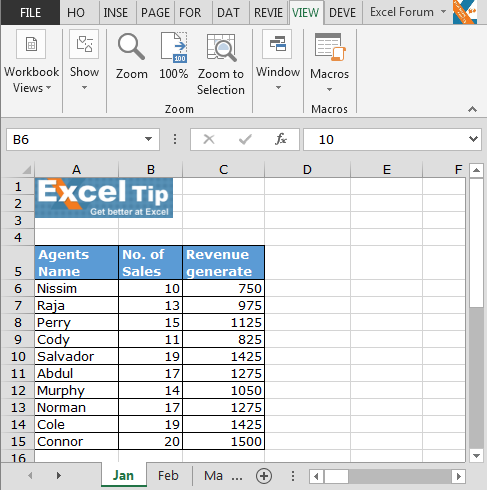Switch to the DEVELOPER ribbon tab
Viewport: 487px width, 490px height.
[343, 13]
